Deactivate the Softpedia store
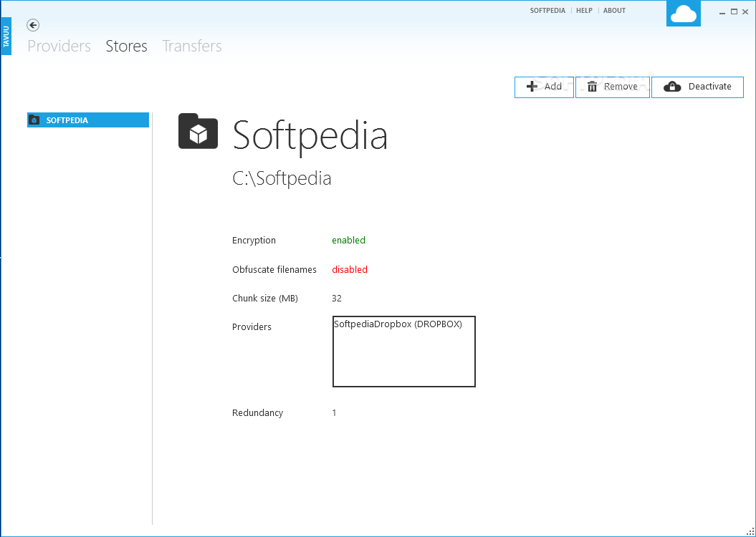Screen dimensions: 756x537 click(x=697, y=87)
